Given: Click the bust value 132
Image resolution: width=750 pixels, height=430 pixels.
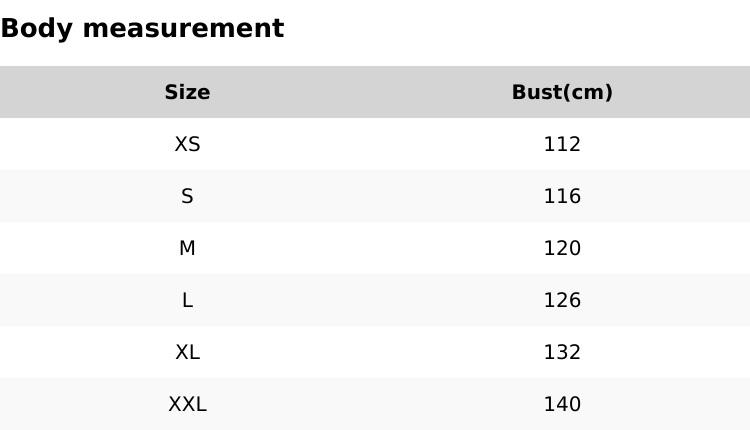Looking at the screenshot, I should (562, 352).
